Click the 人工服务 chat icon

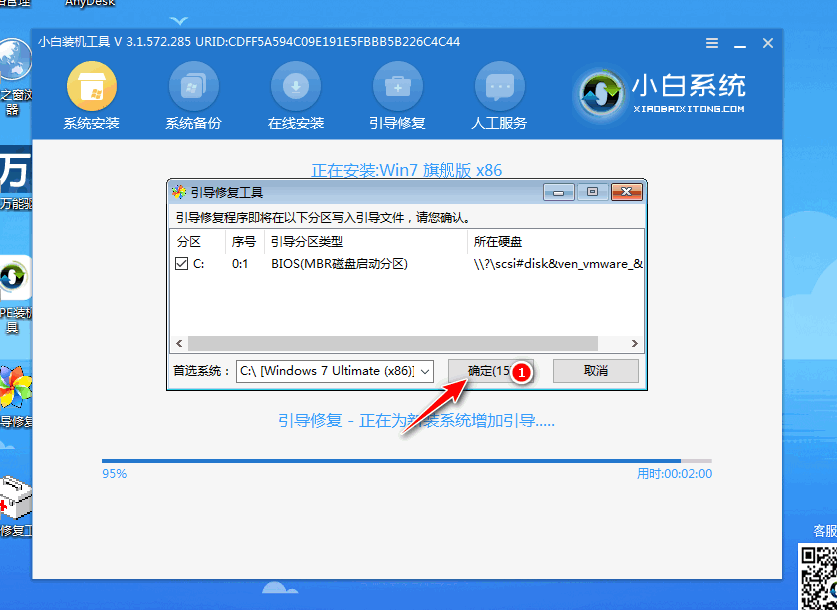point(499,87)
